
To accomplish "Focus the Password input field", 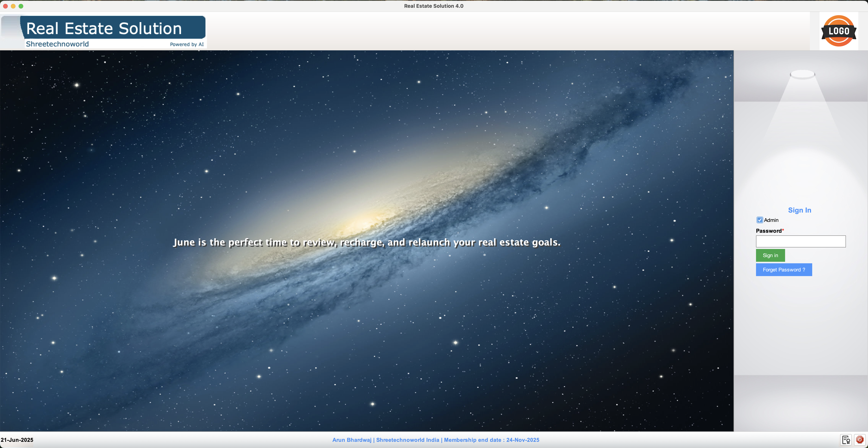I will click(801, 241).
